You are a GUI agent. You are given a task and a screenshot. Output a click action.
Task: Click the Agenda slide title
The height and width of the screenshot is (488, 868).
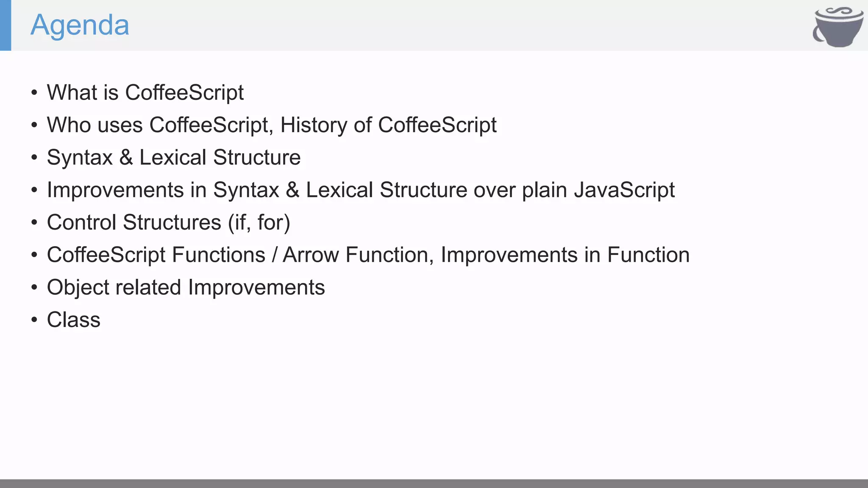[80, 25]
